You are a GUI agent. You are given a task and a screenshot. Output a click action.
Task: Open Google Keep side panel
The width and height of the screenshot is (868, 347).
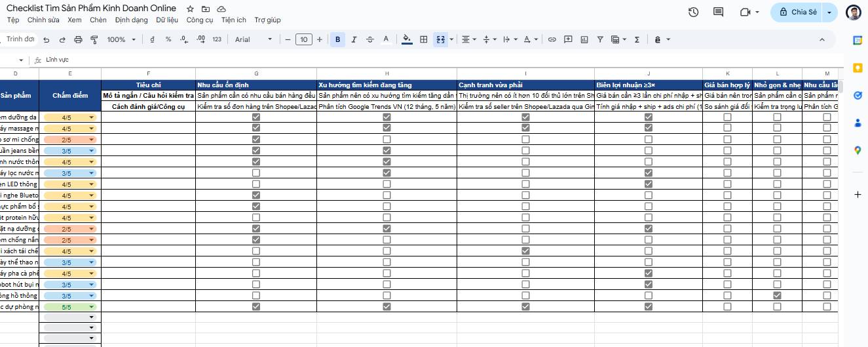[x=858, y=68]
